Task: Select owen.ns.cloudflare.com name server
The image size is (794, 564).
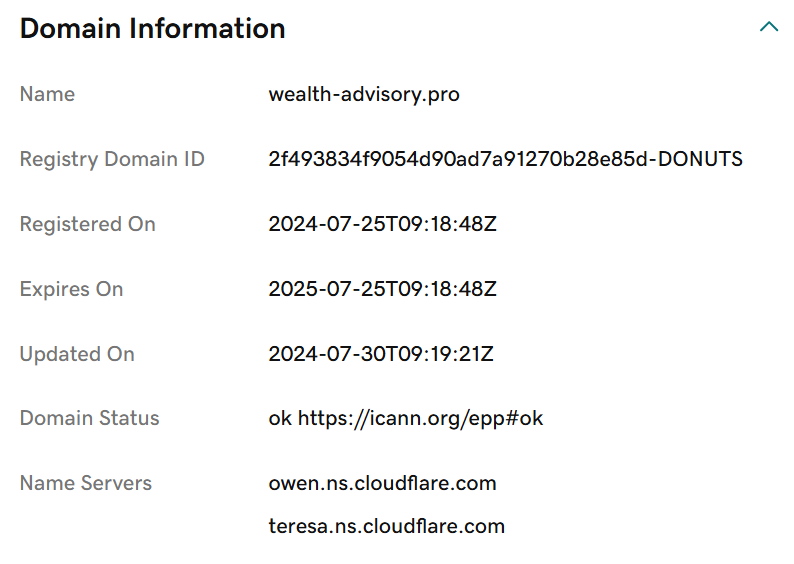Action: tap(382, 483)
